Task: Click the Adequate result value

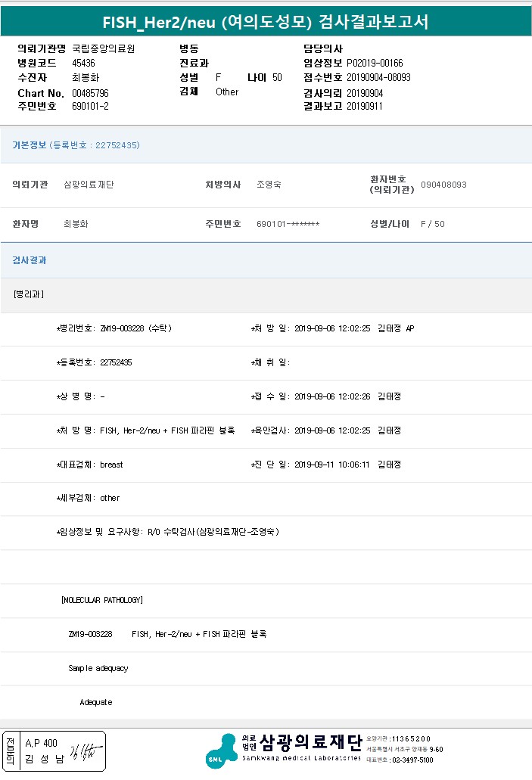Action: [x=96, y=702]
